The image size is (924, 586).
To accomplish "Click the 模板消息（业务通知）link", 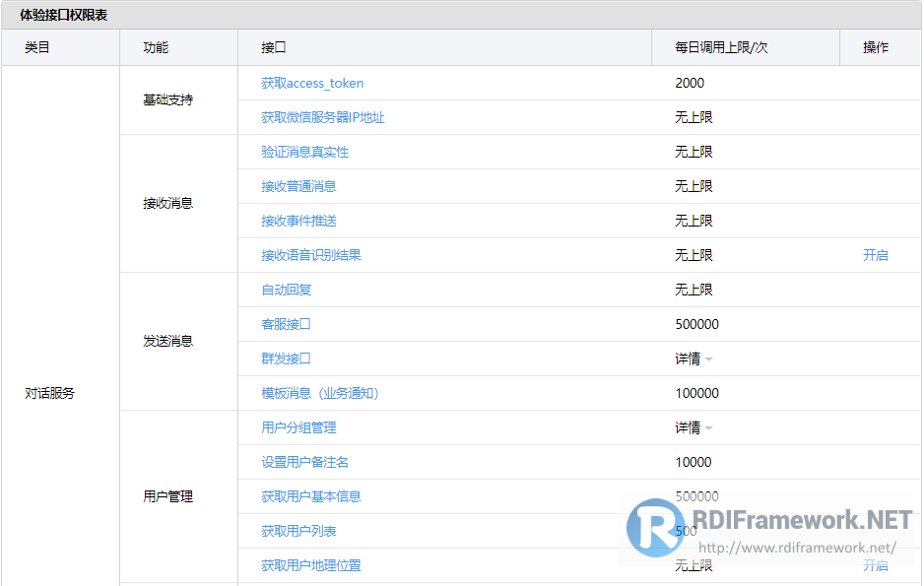I will tap(319, 394).
